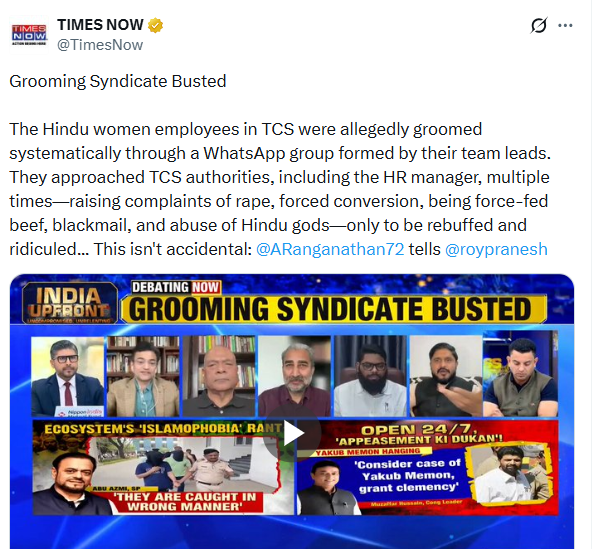
Task: Click the Grooming Syndicate Busted headline banner
Action: [333, 309]
